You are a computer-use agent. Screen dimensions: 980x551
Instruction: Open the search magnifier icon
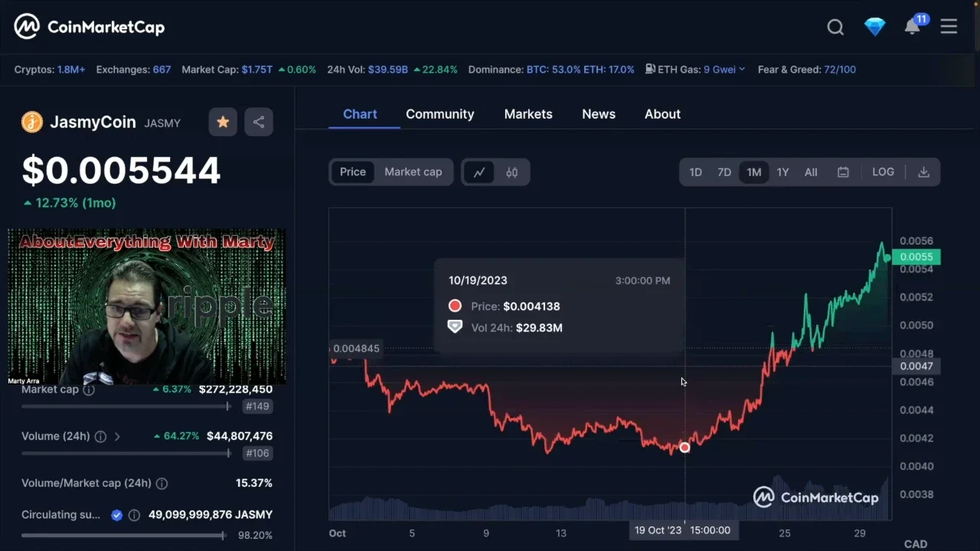[835, 28]
